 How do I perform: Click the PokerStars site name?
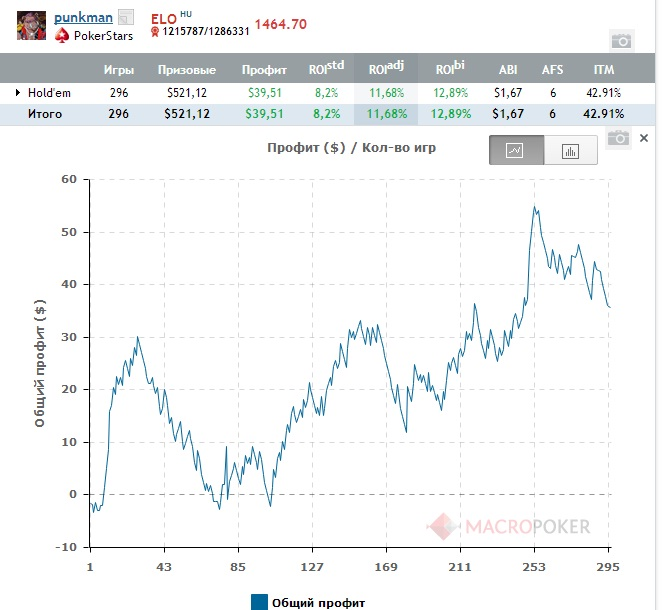(103, 36)
